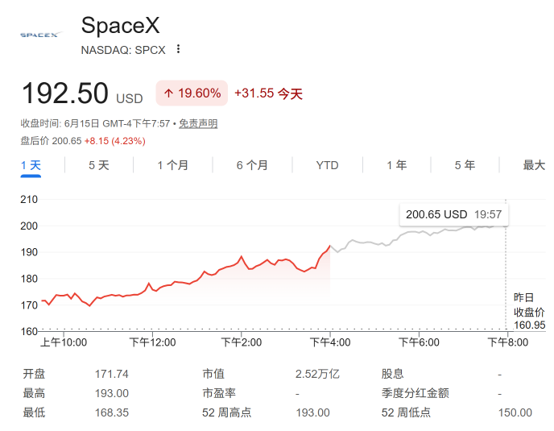Click the 盘后价 200.65 text
The image size is (554, 431).
point(51,141)
